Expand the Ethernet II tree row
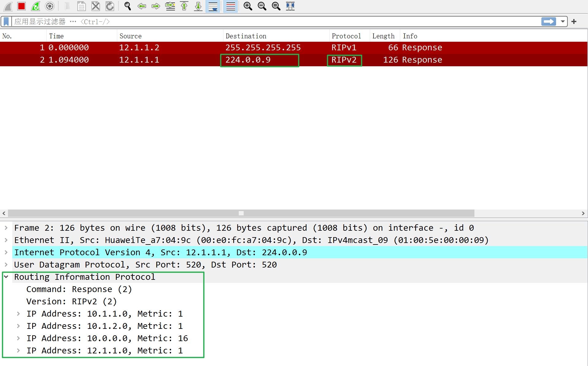 6,240
